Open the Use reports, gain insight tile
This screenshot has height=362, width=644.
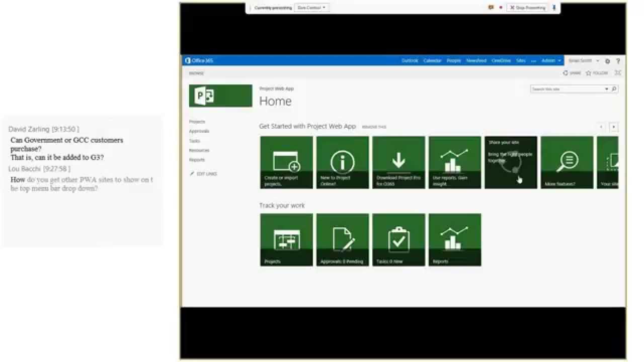click(x=455, y=162)
